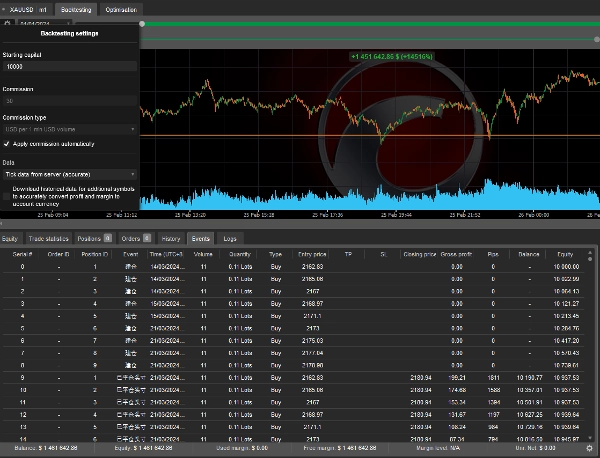This screenshot has width=600, height=458.
Task: Select gross profit 199.21 in serial 9 row
Action: (x=457, y=378)
